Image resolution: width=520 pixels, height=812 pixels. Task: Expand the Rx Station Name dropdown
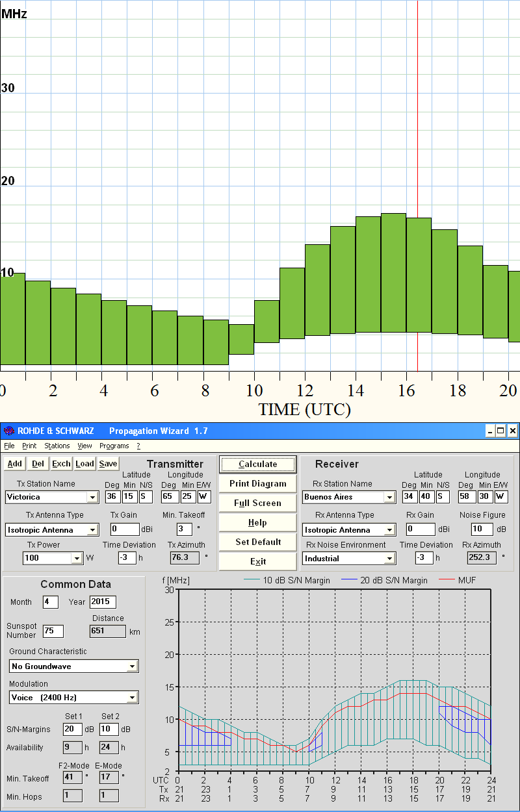[389, 498]
